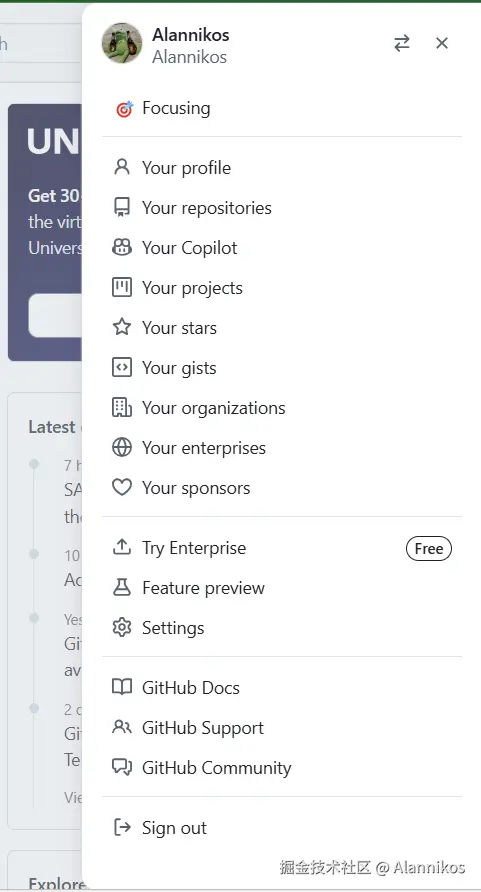The height and width of the screenshot is (892, 481).
Task: Click the account switcher arrows icon
Action: (402, 43)
